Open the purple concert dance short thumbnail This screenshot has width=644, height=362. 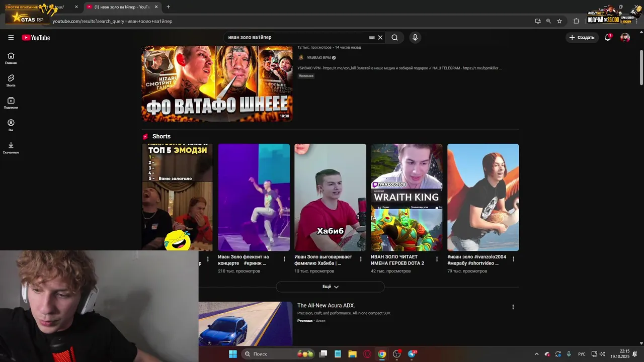point(254,197)
